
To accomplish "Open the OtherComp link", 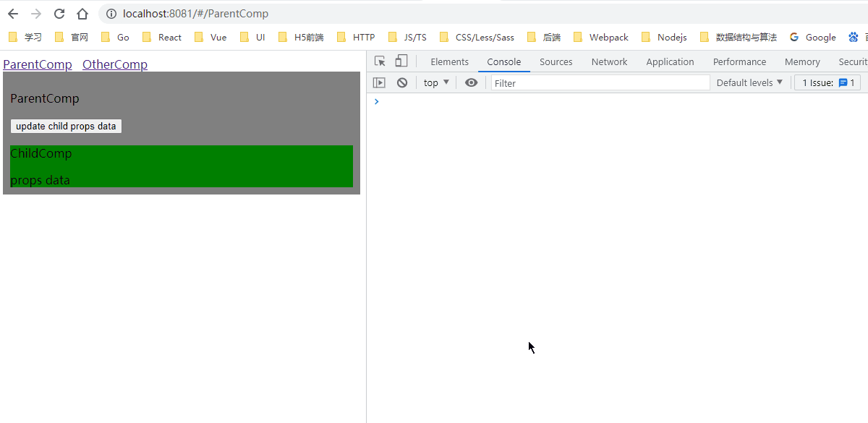I will tap(115, 64).
